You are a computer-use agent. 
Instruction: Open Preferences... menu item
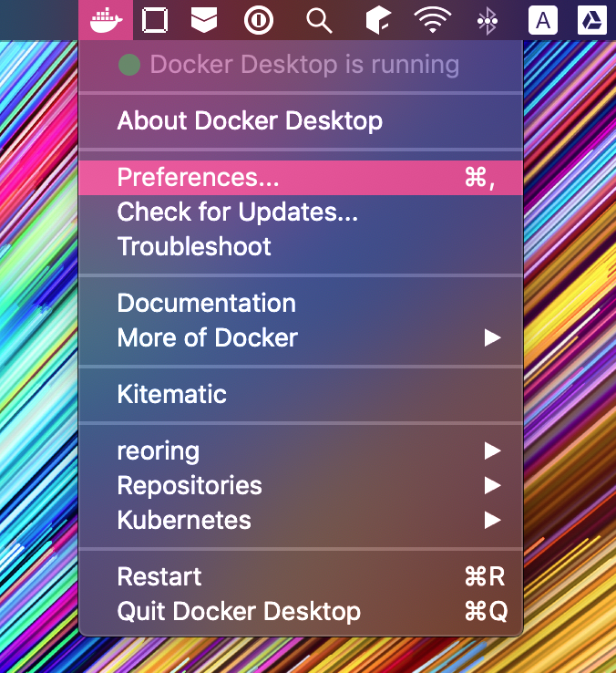[301, 178]
